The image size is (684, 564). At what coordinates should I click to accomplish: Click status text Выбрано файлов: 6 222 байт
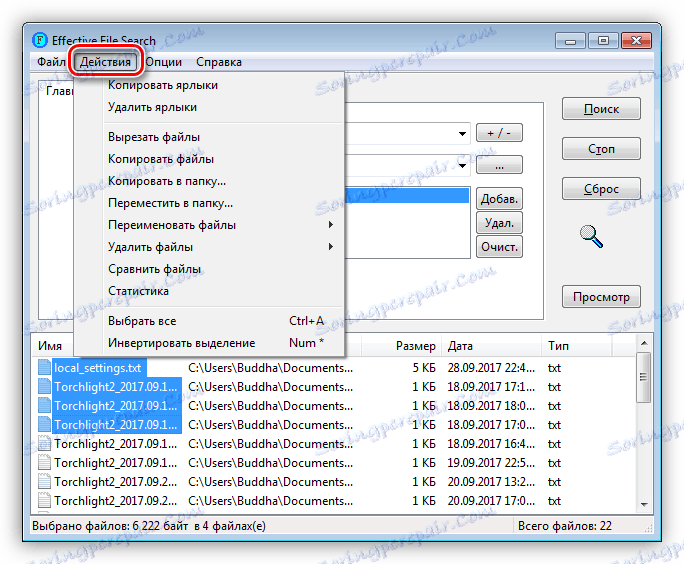pyautogui.click(x=110, y=526)
